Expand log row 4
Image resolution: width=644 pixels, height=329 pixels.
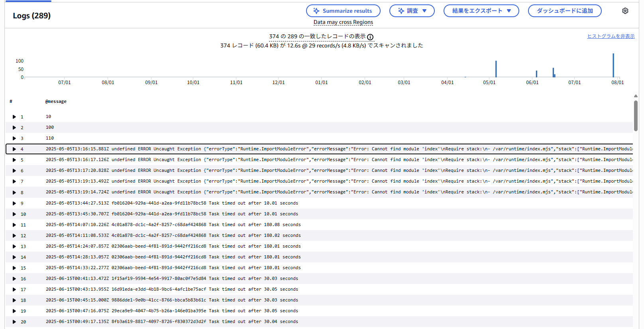coord(14,149)
